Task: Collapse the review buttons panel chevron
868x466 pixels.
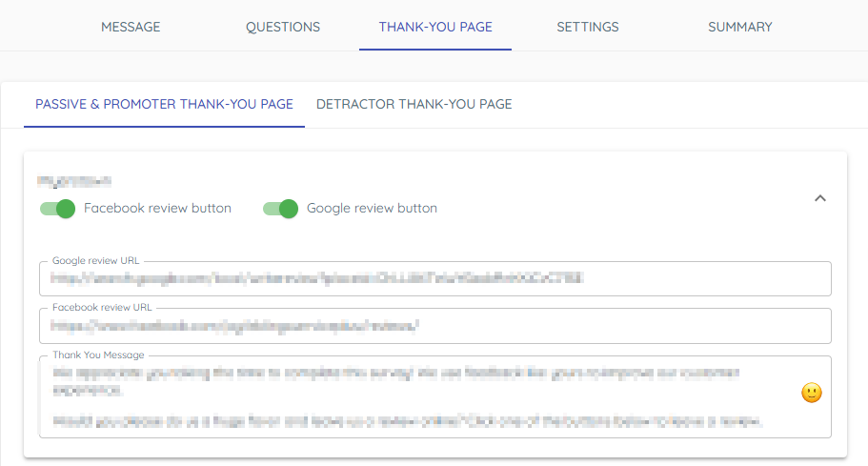Action: click(x=819, y=198)
